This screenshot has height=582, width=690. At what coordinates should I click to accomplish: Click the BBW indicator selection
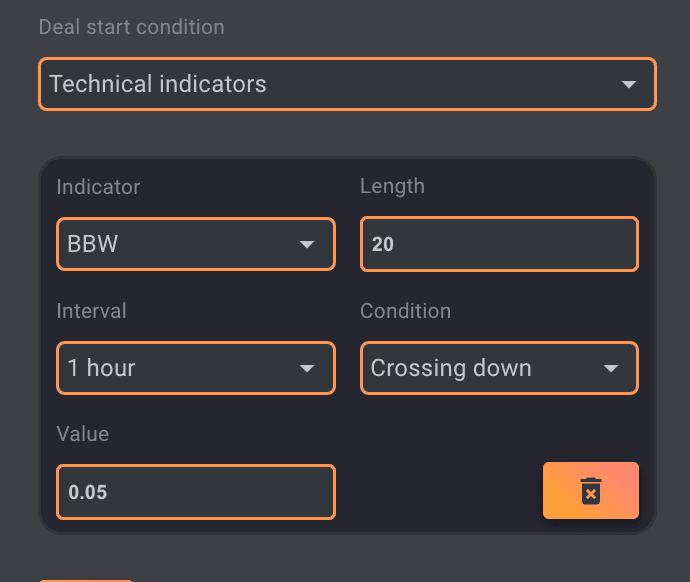click(93, 244)
